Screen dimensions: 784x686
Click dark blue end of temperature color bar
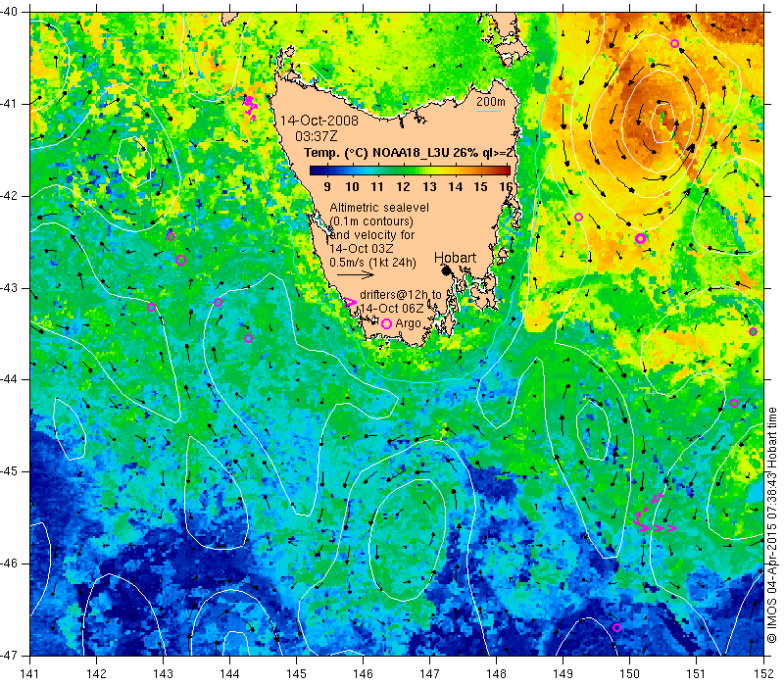point(315,171)
